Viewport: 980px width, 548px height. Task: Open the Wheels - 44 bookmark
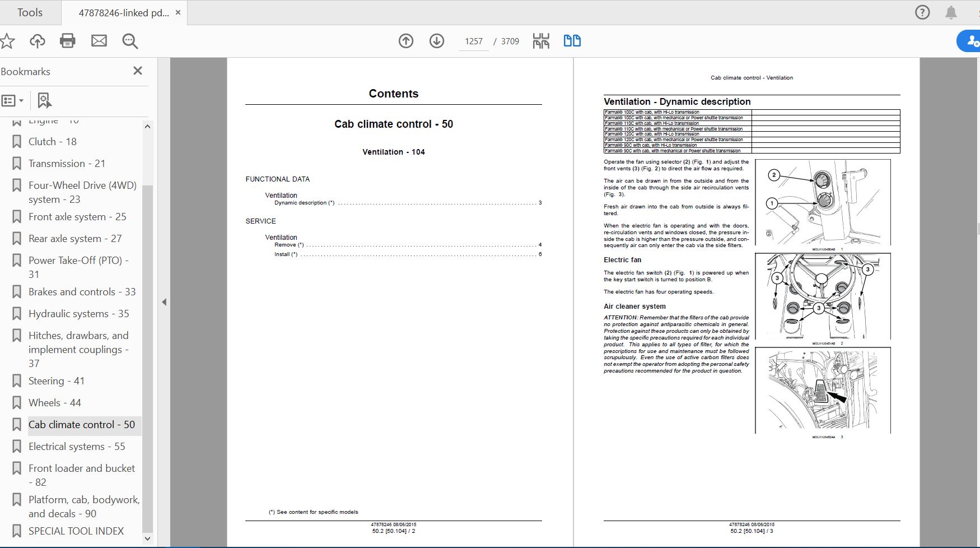(55, 403)
